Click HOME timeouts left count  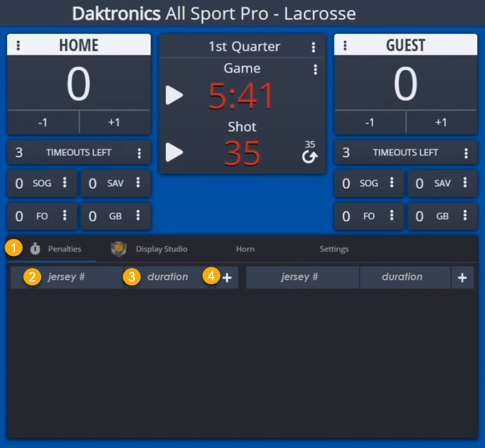[19, 152]
